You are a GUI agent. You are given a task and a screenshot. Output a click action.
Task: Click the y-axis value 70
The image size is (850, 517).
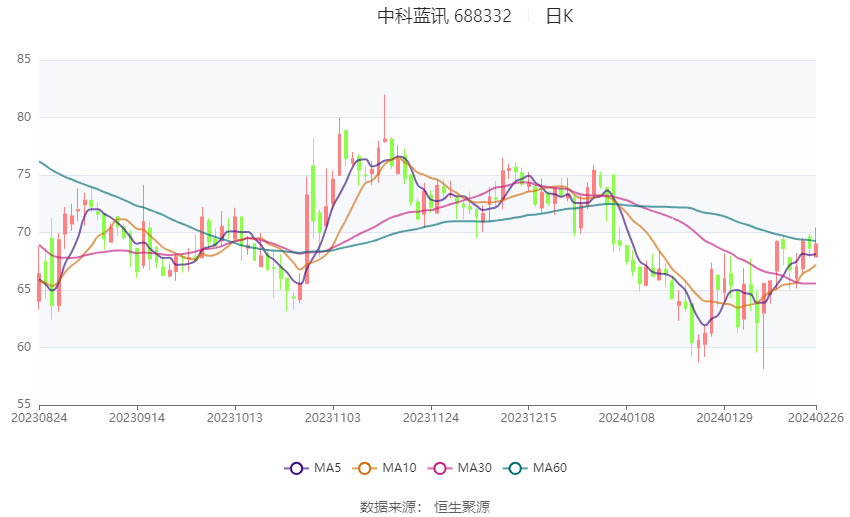click(x=24, y=232)
